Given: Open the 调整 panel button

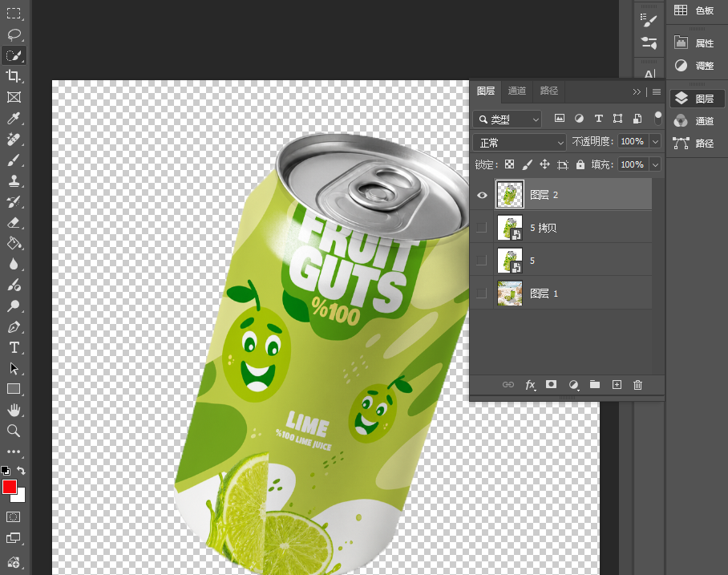Looking at the screenshot, I should click(695, 66).
